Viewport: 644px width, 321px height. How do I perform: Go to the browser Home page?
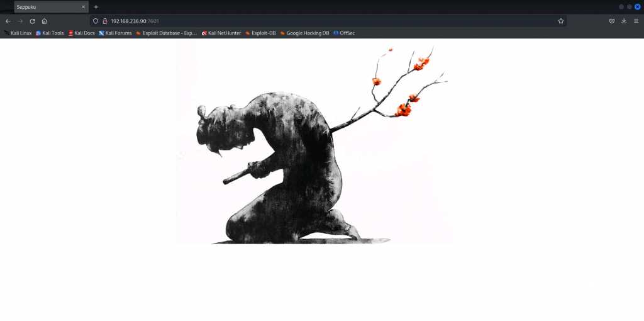(45, 21)
